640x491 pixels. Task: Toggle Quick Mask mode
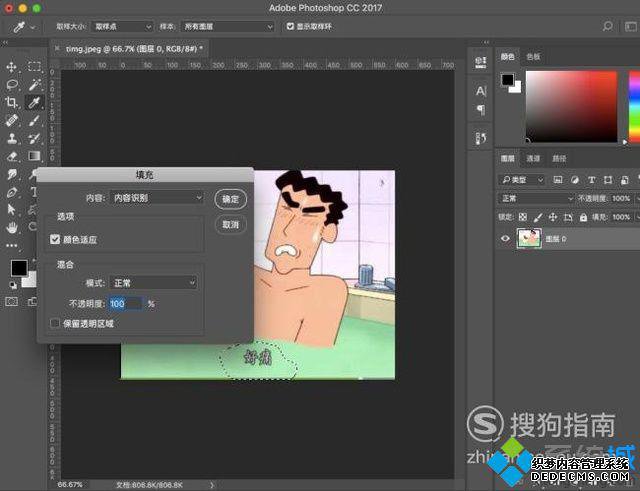pos(11,302)
